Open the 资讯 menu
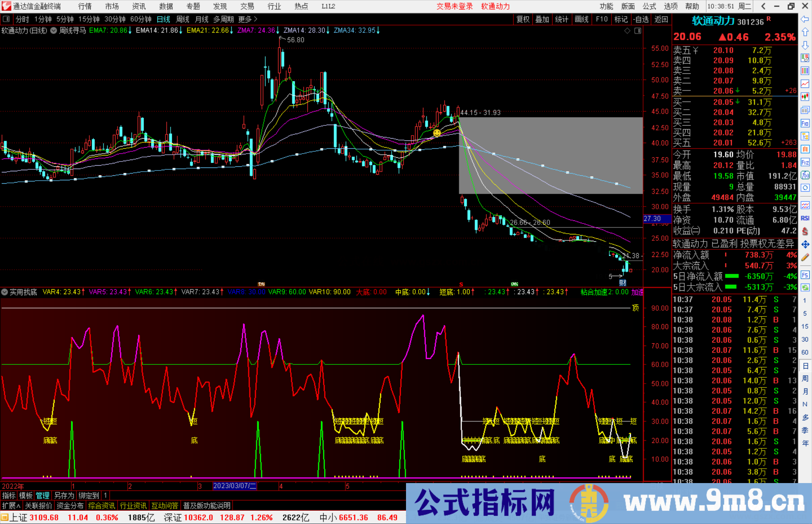812x524 pixels. (139, 6)
